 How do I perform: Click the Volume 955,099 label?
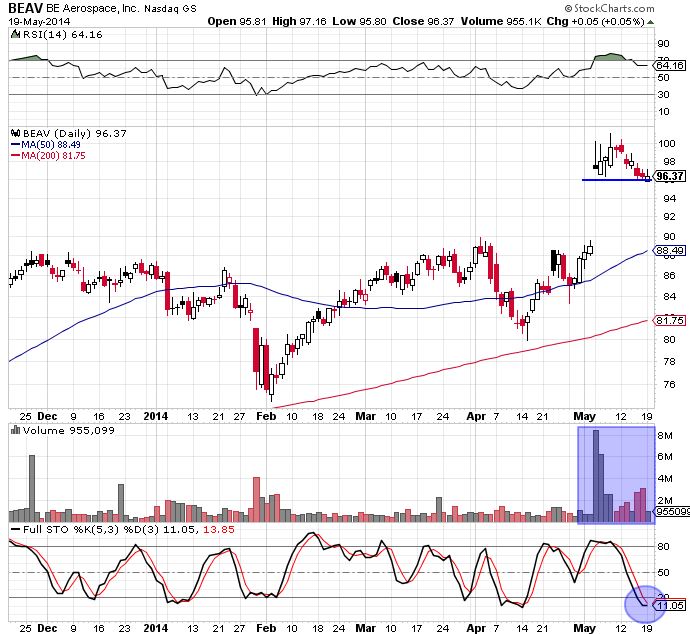tap(69, 430)
